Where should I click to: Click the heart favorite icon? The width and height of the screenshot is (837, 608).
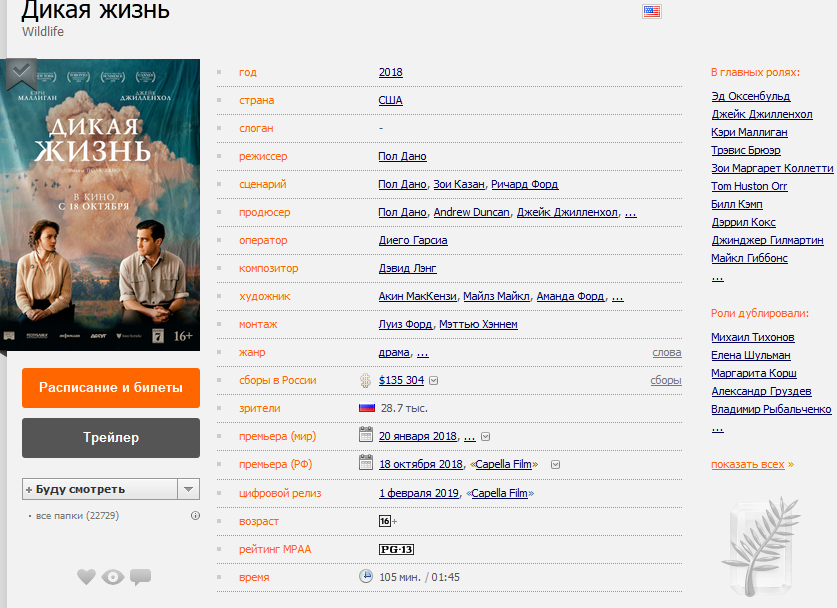click(x=86, y=577)
